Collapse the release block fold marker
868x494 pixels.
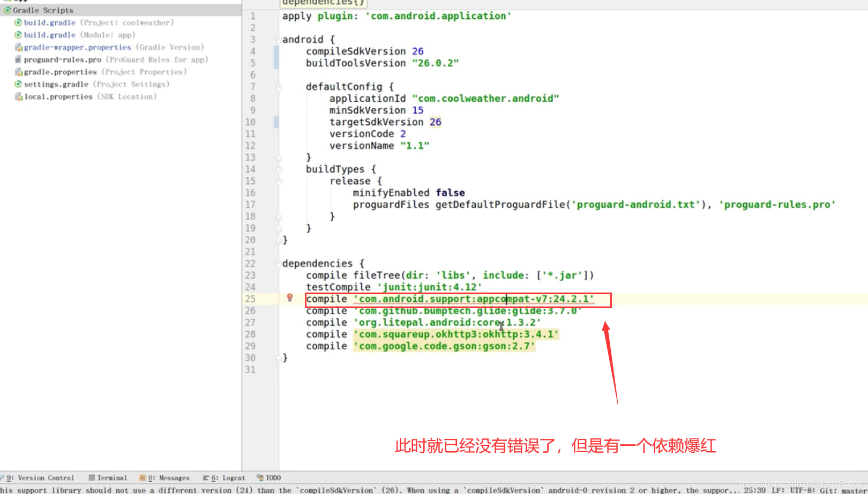tap(279, 181)
